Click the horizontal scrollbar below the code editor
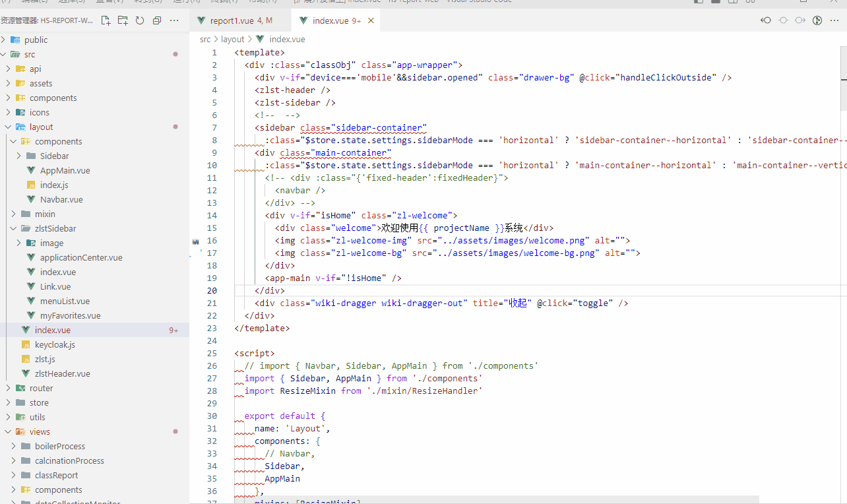Viewport: 847px width, 504px height. [495, 499]
